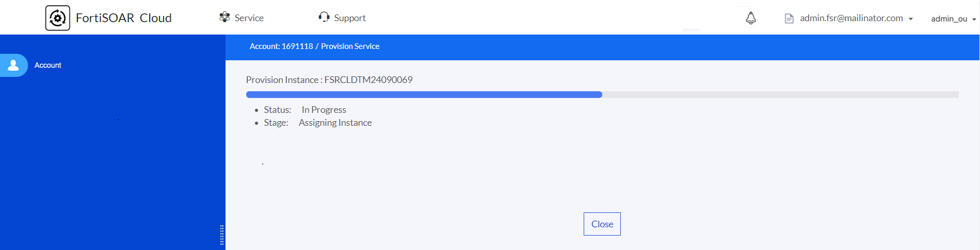Select Account in the left sidebar

[x=47, y=65]
